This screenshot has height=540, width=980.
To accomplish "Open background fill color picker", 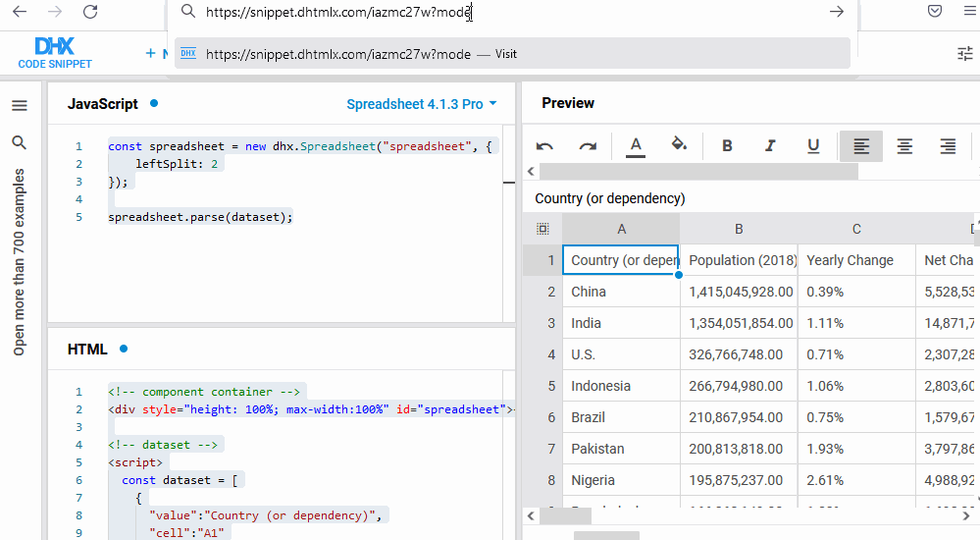I will point(679,145).
